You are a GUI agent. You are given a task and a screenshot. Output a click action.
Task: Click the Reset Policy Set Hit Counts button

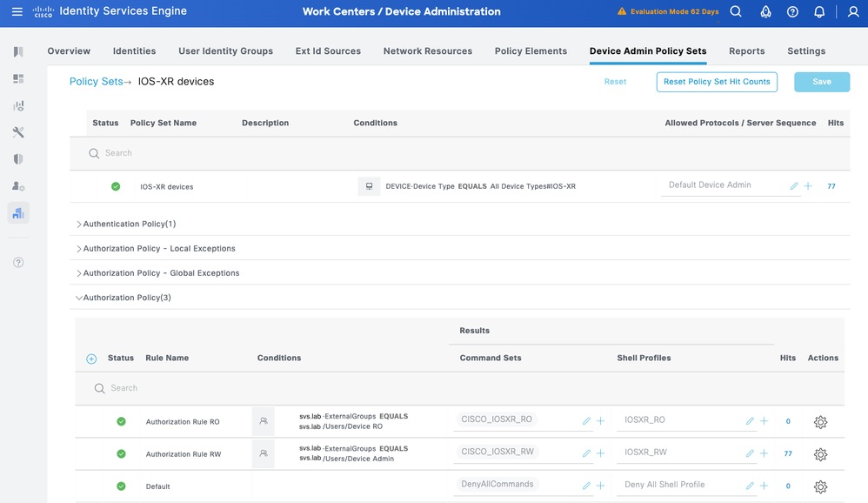(716, 82)
